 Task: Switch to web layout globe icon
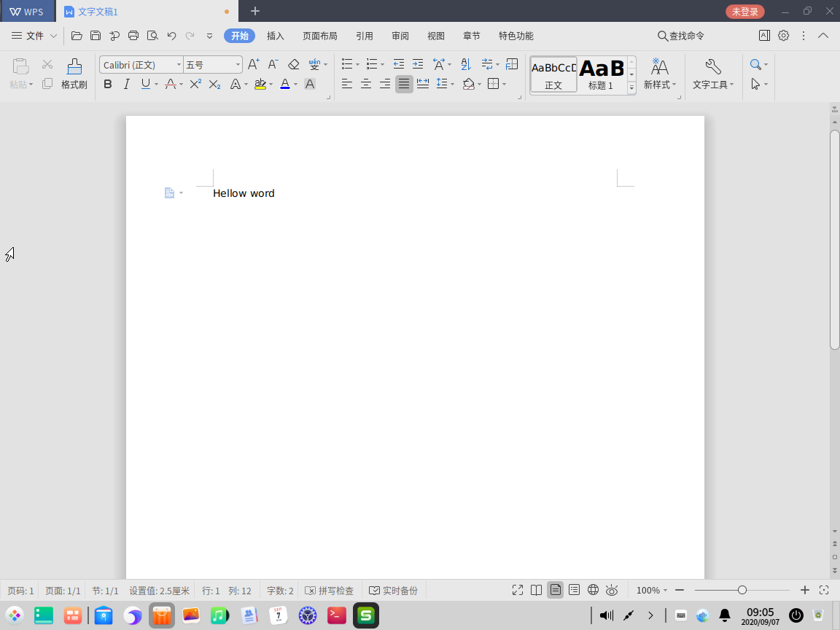[593, 591]
